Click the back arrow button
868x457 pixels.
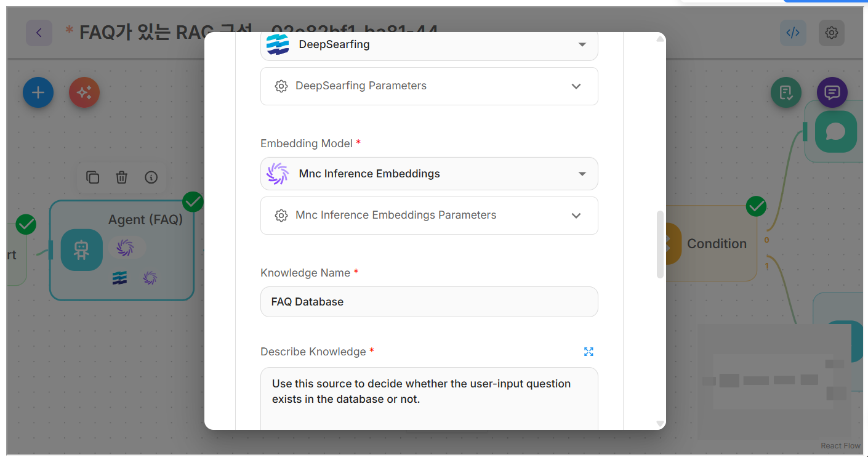pos(39,33)
